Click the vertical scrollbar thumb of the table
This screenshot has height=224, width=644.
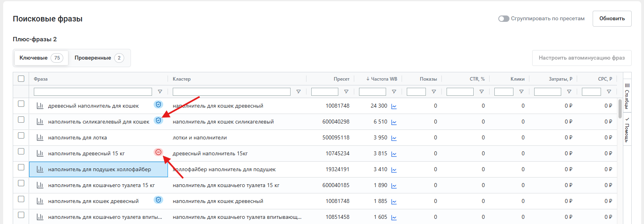(x=620, y=108)
